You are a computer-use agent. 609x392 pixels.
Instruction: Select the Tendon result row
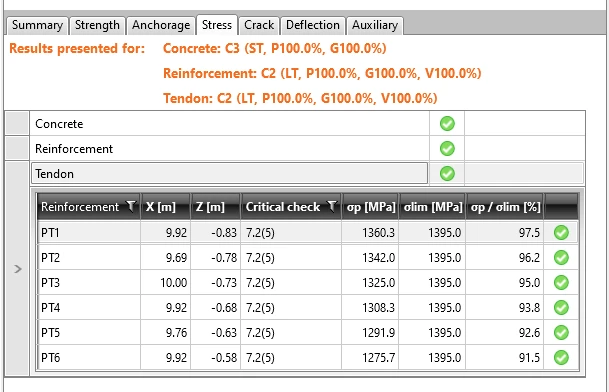pyautogui.click(x=229, y=173)
